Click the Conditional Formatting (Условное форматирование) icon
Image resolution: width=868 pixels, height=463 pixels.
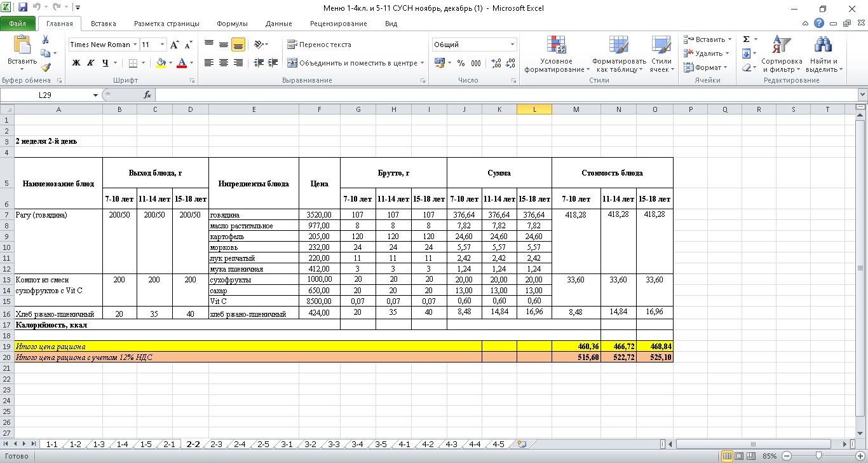click(556, 46)
